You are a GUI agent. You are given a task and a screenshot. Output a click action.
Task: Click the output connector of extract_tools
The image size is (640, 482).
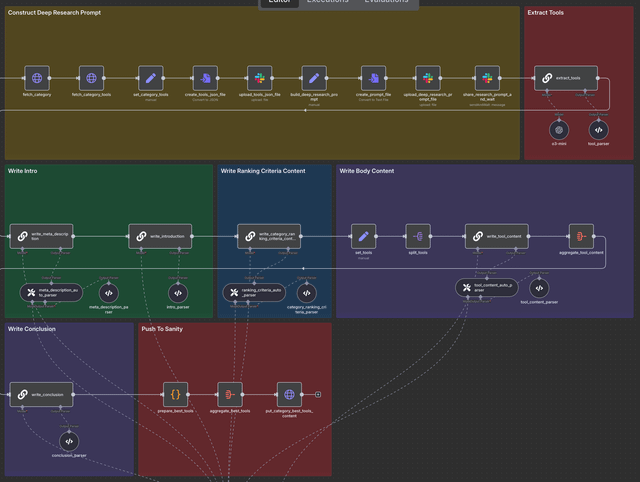[598, 78]
